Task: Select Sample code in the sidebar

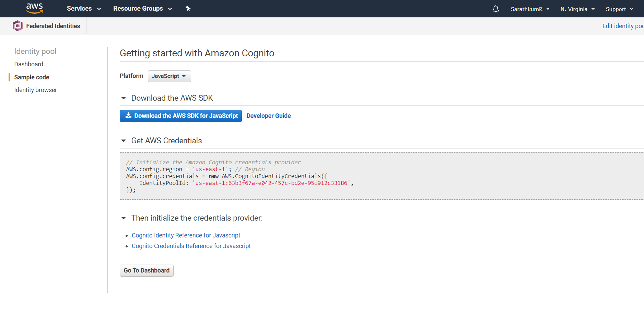Action: (x=32, y=77)
